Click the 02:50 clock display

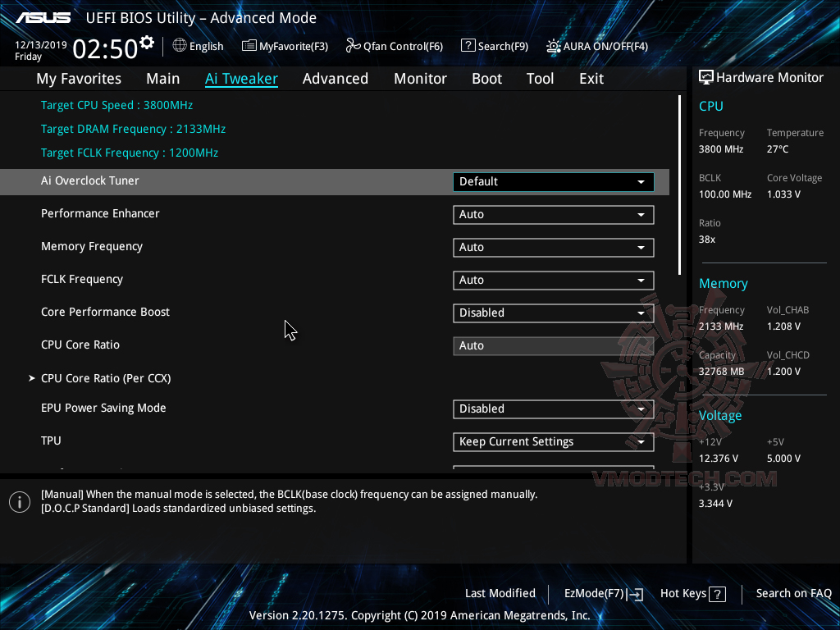pos(105,48)
